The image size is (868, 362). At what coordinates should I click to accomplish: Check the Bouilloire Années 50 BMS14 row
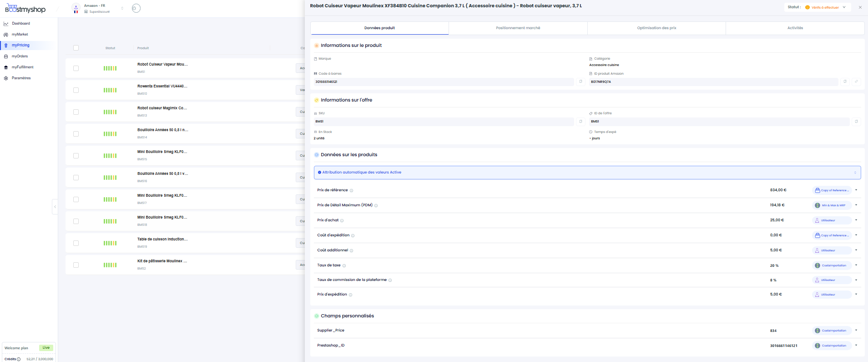click(76, 134)
